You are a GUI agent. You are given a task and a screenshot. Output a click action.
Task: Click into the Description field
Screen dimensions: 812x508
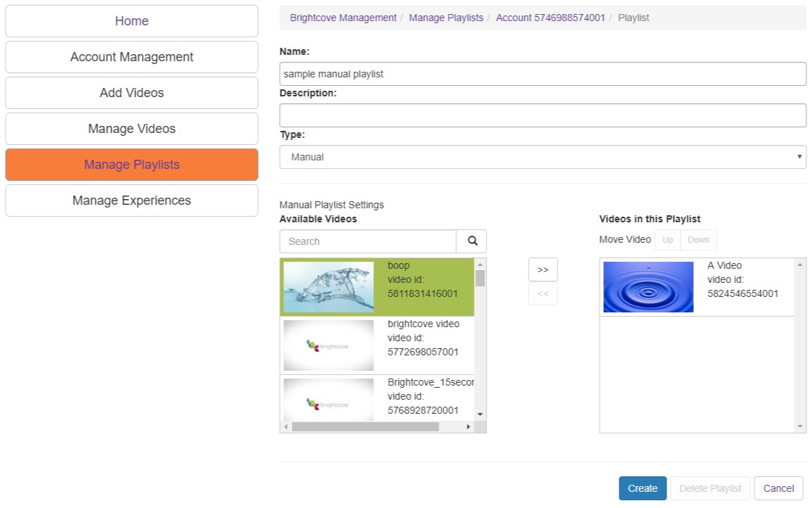coord(542,115)
